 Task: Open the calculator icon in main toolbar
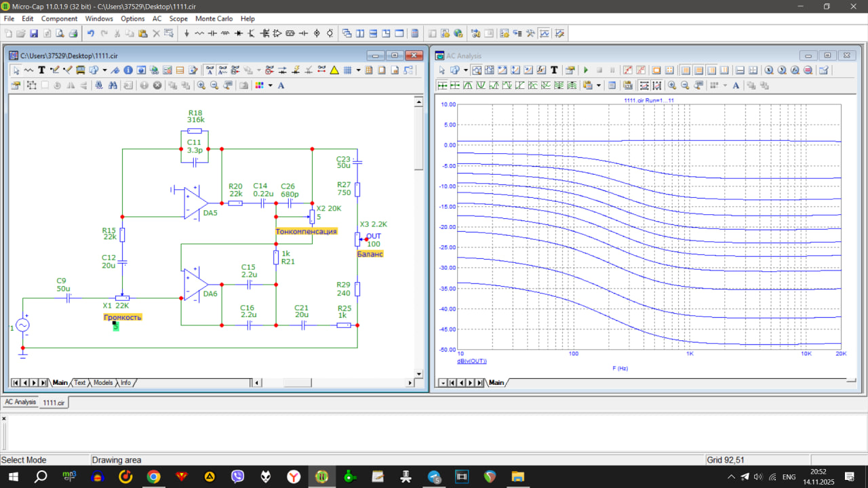416,33
